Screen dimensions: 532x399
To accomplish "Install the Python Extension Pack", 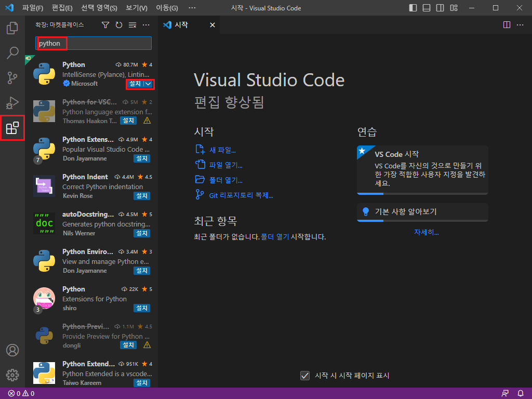I will point(142,158).
